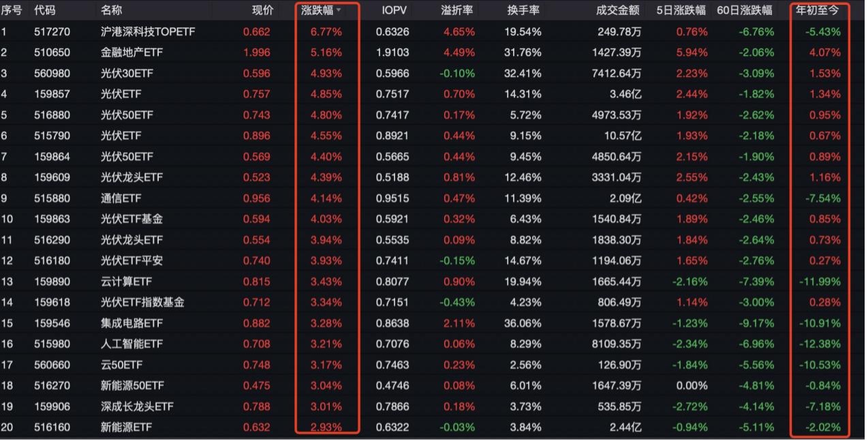
Task: Select the 光伏ETF平安 name
Action: [x=131, y=260]
